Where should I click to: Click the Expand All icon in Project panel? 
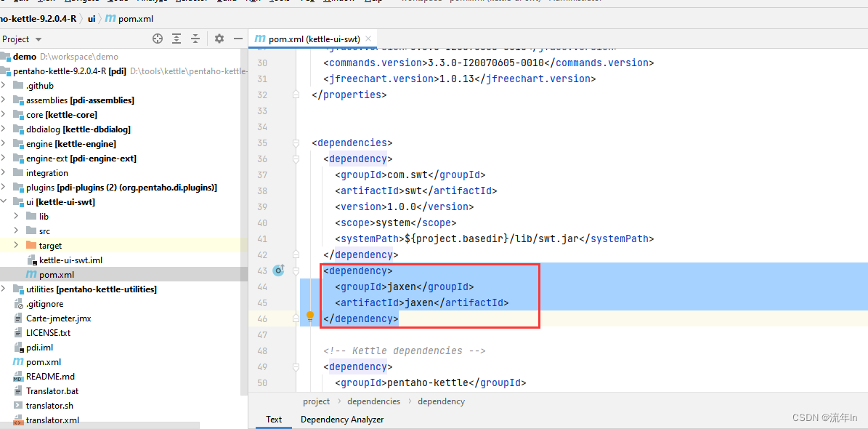click(177, 39)
